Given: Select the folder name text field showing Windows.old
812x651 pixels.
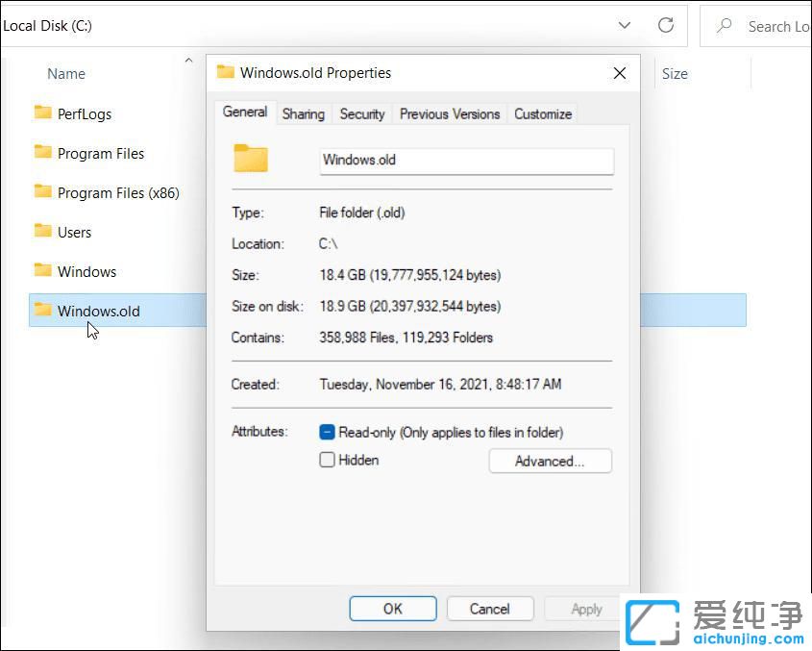Looking at the screenshot, I should [466, 160].
